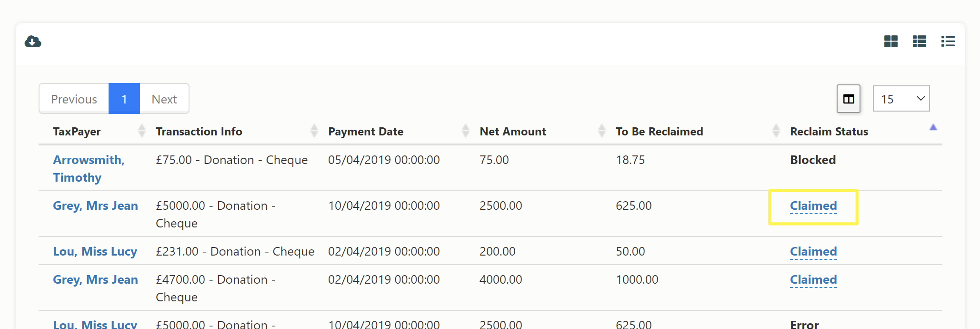
Task: Click net amount 75.00
Action: pos(494,160)
